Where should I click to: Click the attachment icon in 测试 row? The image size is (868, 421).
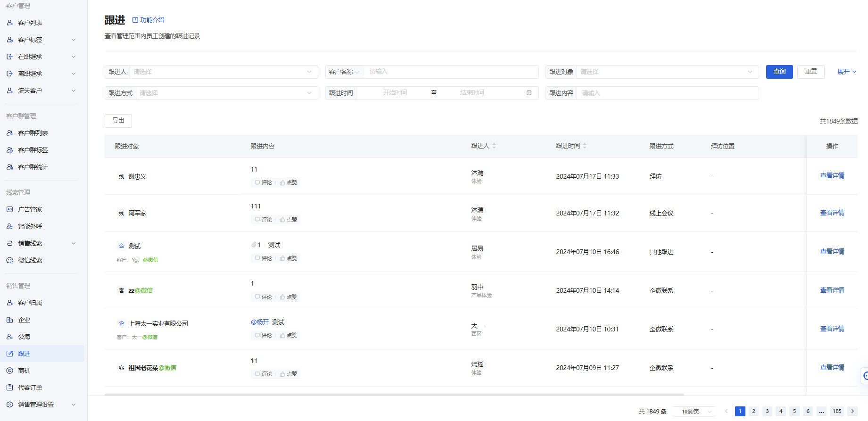click(x=254, y=245)
